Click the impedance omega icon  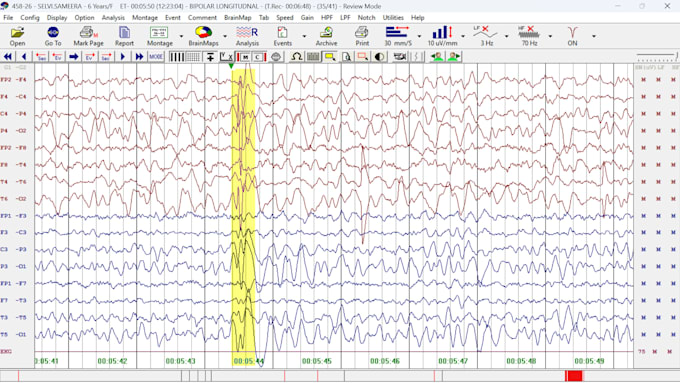pyautogui.click(x=297, y=57)
